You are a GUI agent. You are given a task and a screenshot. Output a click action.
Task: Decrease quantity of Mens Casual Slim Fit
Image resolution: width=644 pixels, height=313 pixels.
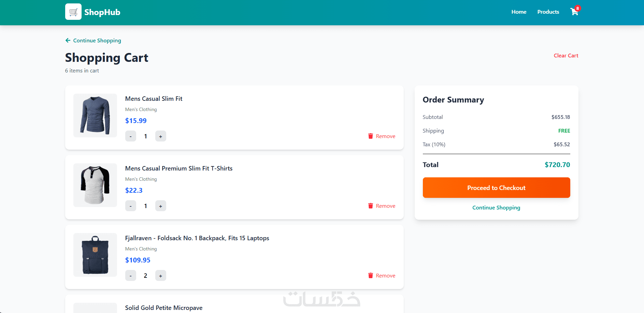tap(131, 136)
